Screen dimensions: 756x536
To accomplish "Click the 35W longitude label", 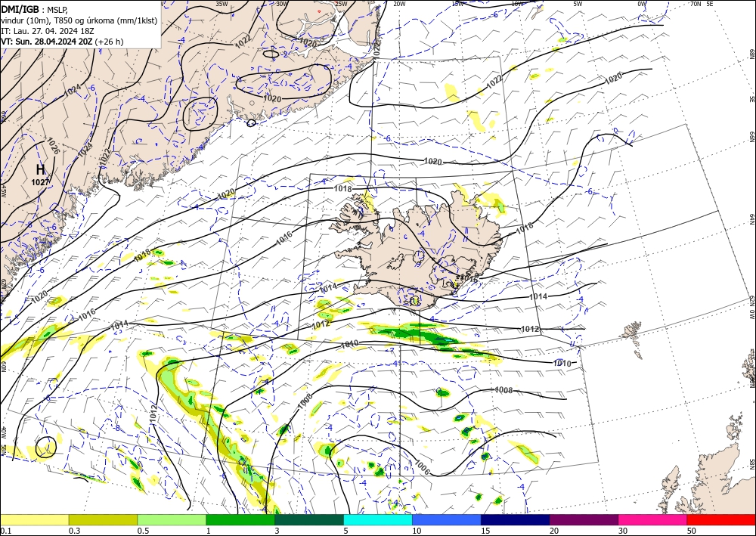I will tap(222, 3).
